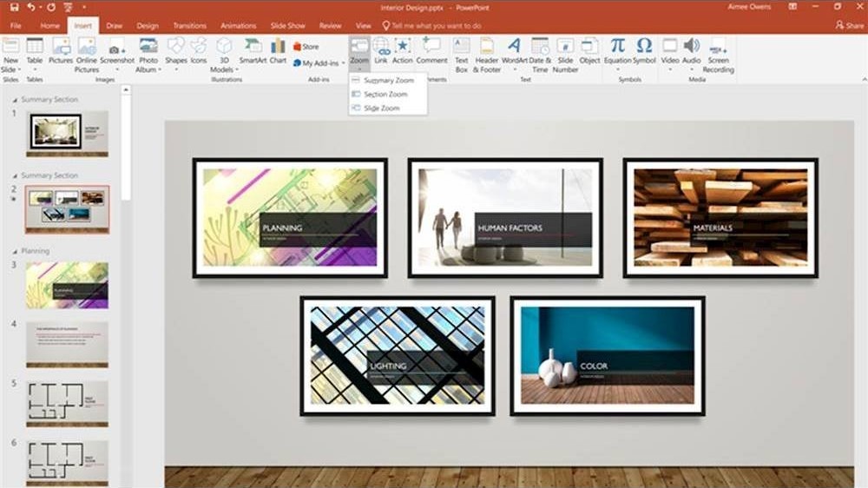Click the Materials framed picture on the slide
The height and width of the screenshot is (488, 868).
click(x=720, y=218)
